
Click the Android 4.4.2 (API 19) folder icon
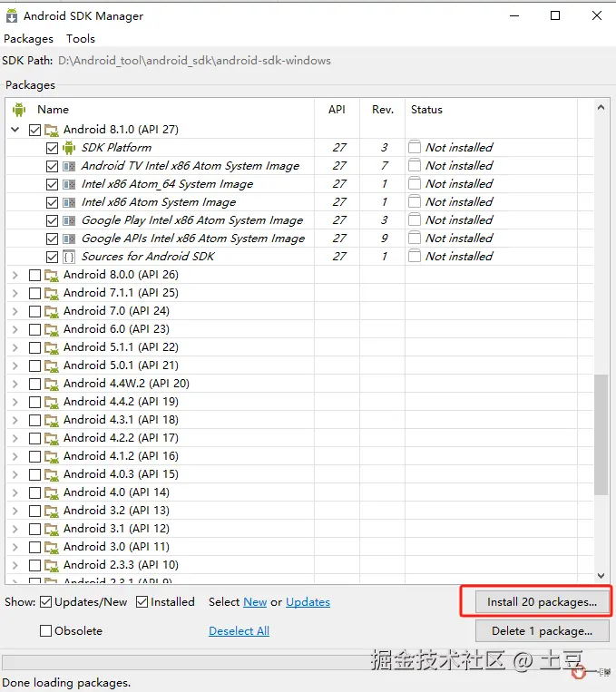[x=52, y=402]
